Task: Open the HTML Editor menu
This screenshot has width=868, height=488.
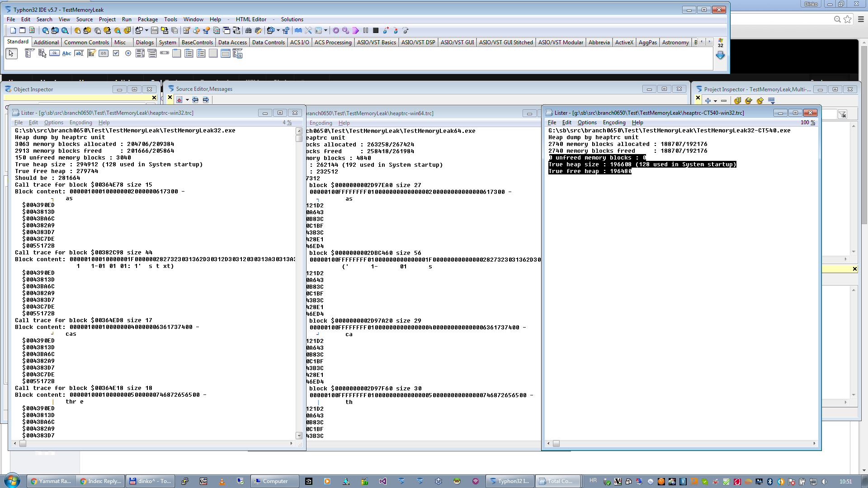Action: tap(251, 19)
